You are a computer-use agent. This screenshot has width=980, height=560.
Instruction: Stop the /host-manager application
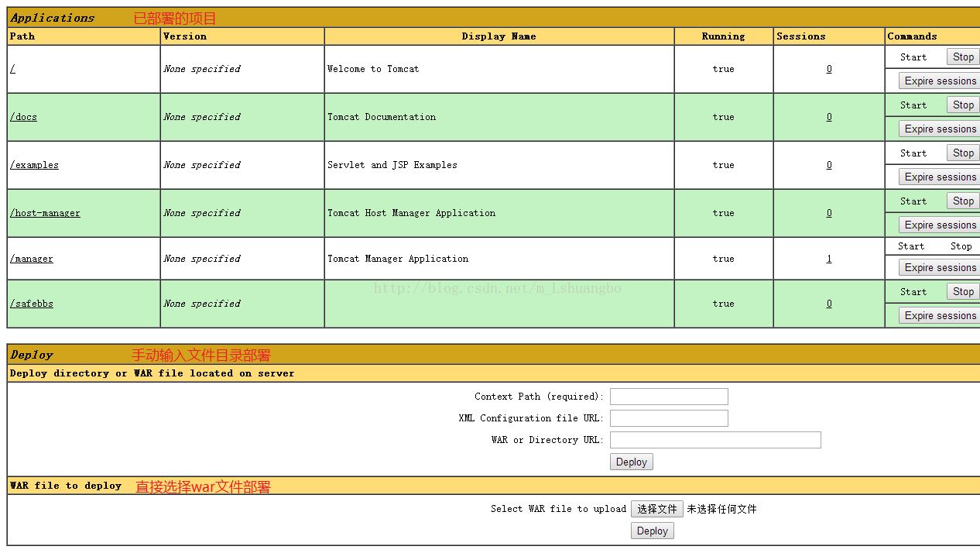[x=963, y=201]
